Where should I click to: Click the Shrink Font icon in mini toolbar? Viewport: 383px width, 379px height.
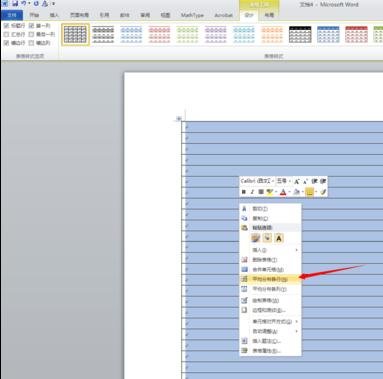pos(305,181)
